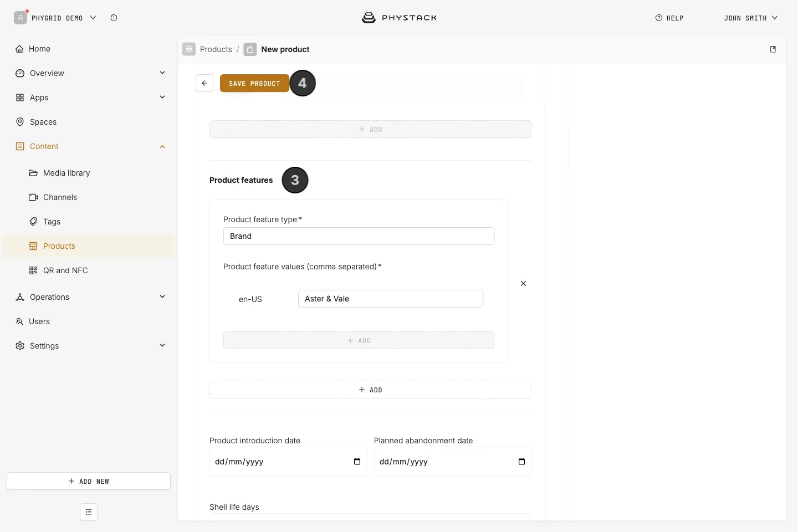Open calendar picker for Product introduction date
This screenshot has height=532, width=798.
[357, 462]
